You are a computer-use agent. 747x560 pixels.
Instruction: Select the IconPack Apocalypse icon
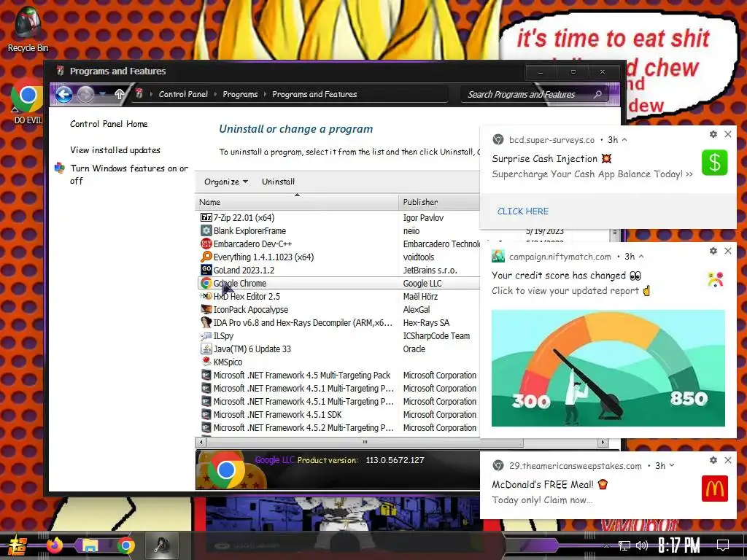tap(206, 309)
